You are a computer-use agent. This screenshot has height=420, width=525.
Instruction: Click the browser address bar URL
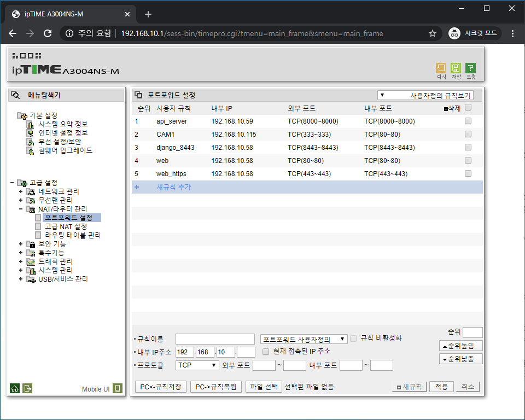pos(252,33)
